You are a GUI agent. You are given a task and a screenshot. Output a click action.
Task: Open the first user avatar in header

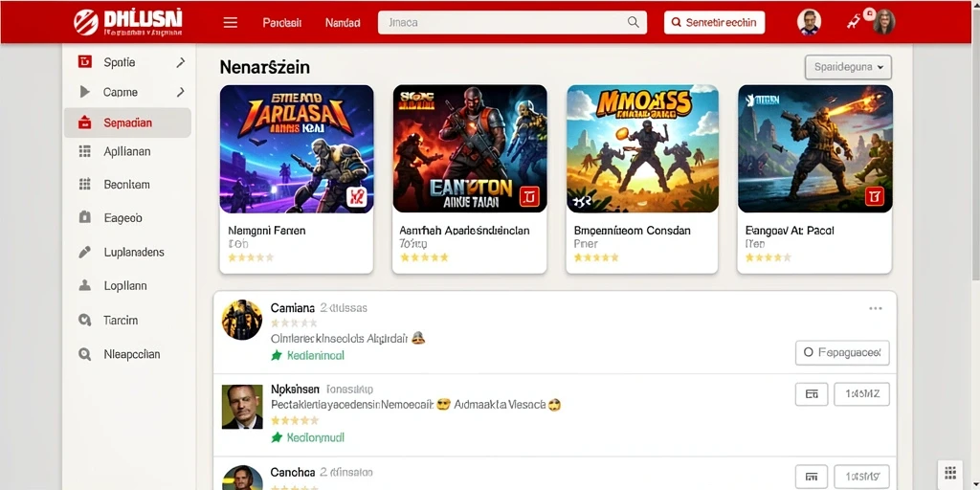809,22
